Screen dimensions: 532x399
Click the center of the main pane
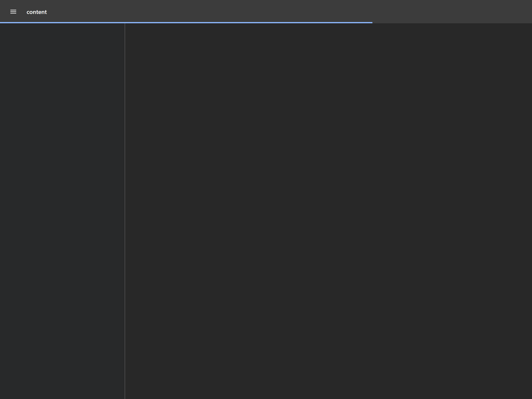(x=328, y=211)
